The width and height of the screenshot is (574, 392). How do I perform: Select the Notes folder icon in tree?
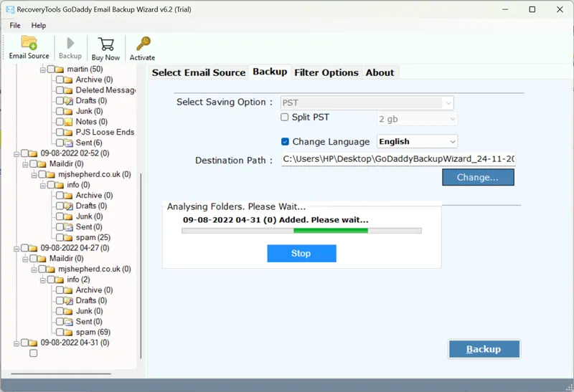[x=69, y=122]
